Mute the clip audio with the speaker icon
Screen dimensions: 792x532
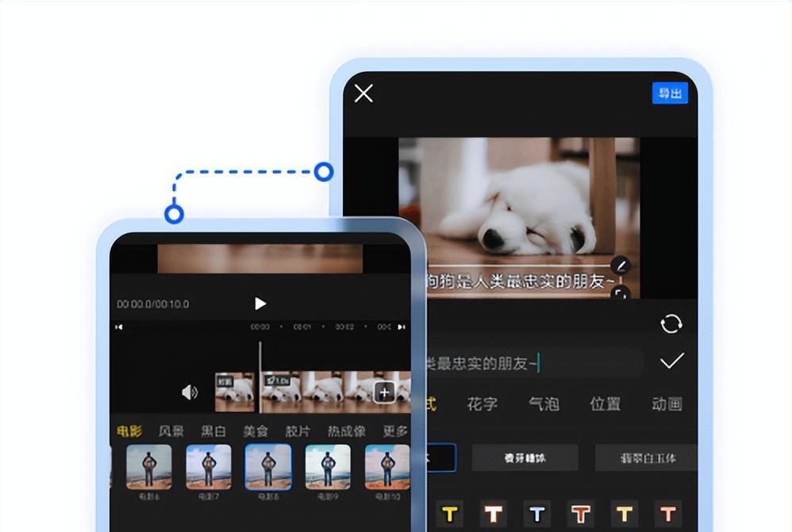coord(190,392)
